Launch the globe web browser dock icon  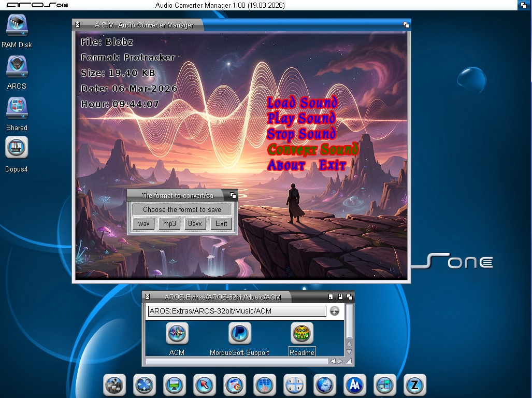[x=325, y=385]
